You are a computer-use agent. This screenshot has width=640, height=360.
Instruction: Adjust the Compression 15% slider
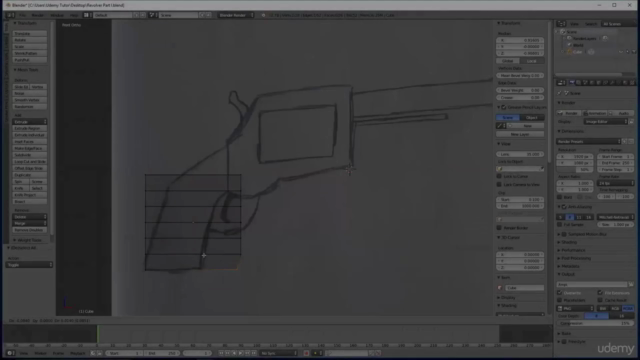[596, 323]
